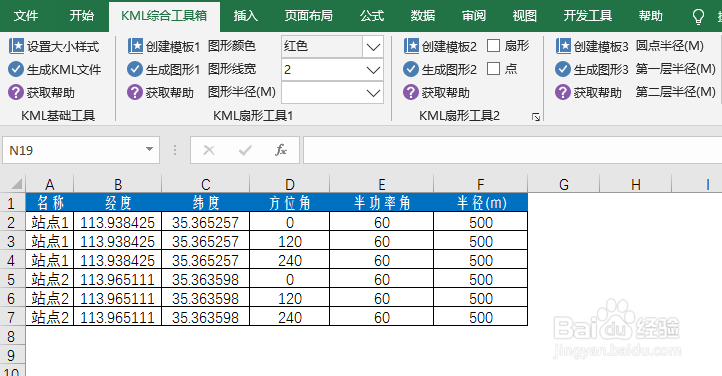
Task: Select cell D3 with value 120
Action: (290, 241)
